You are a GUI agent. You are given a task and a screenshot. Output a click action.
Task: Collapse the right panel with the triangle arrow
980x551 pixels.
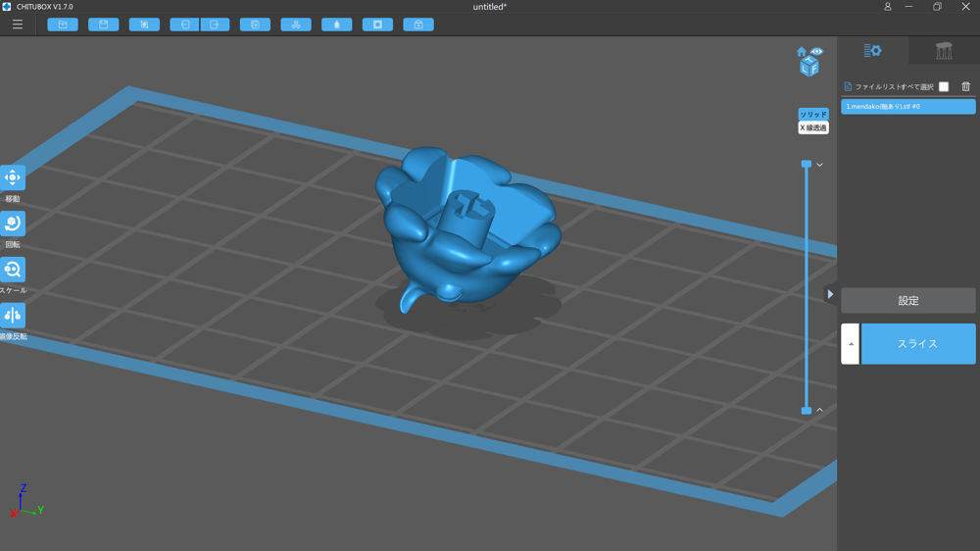[x=830, y=294]
